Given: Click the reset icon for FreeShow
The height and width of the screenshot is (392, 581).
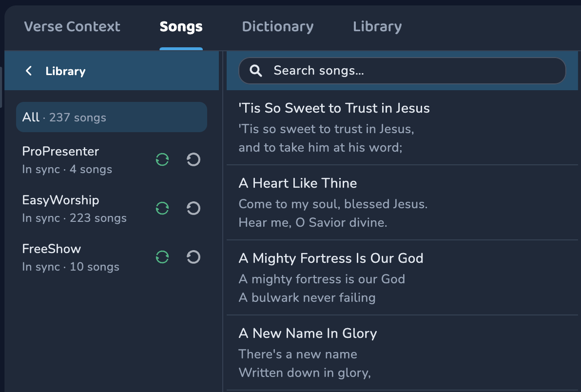Looking at the screenshot, I should (x=194, y=257).
